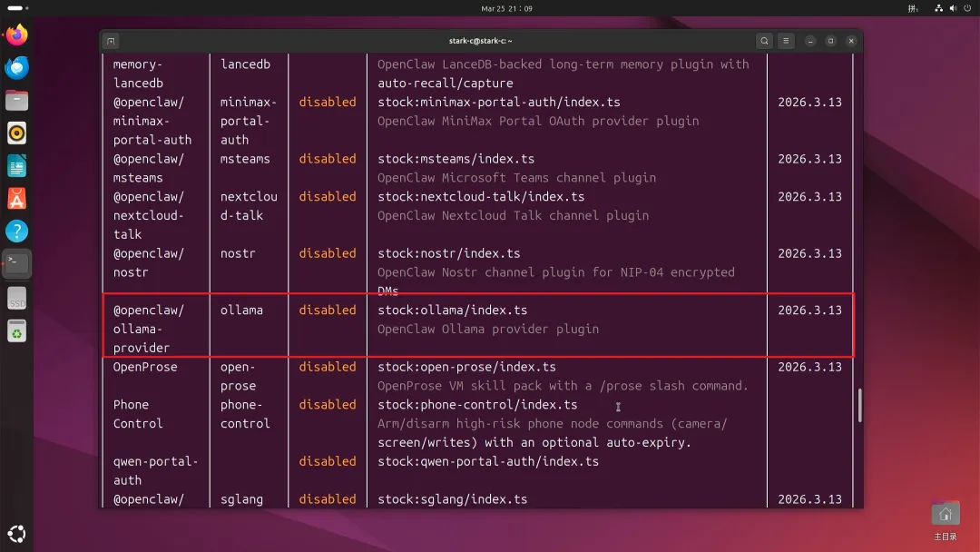Open the volume icon in top bar
The image size is (980, 552).
pyautogui.click(x=953, y=8)
